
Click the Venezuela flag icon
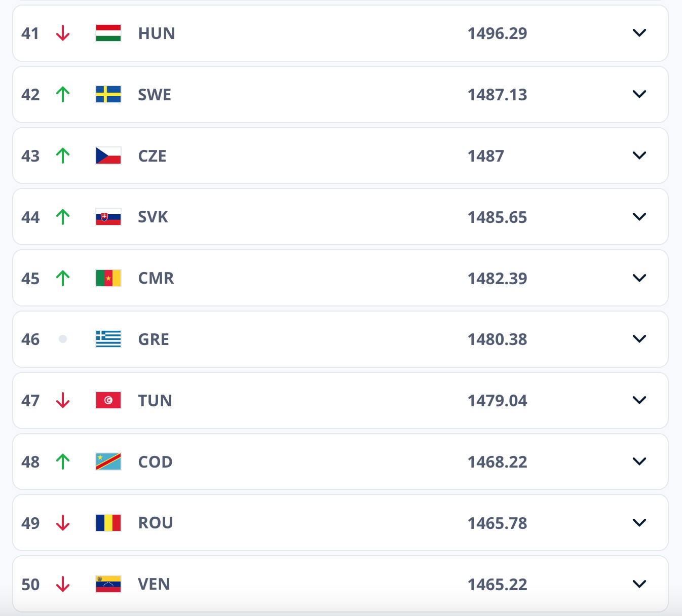point(108,584)
